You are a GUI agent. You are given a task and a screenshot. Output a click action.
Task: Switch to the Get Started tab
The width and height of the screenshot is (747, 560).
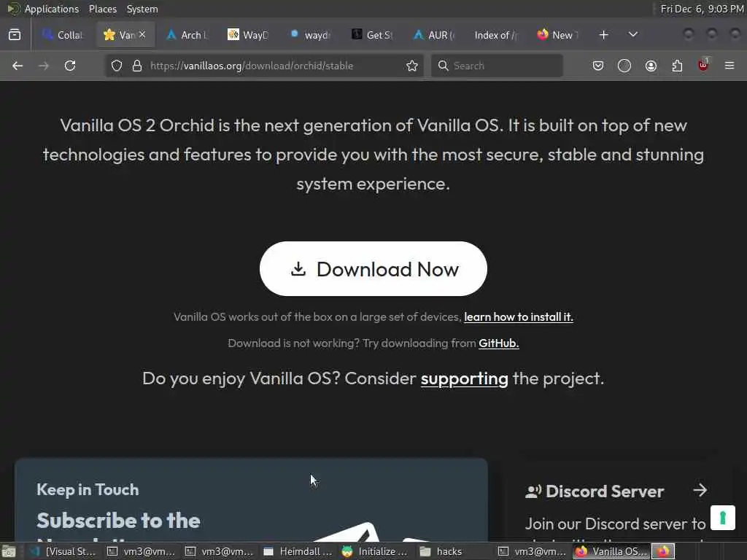tap(372, 35)
